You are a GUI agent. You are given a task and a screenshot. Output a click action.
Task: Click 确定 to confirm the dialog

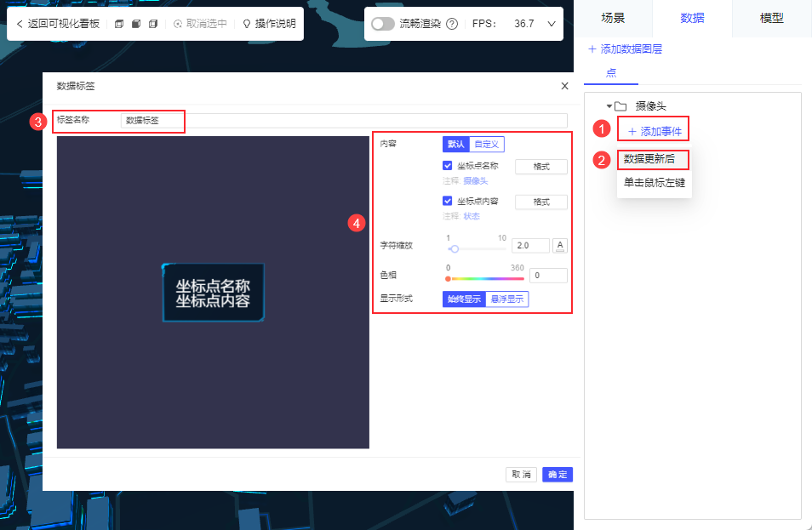(x=558, y=475)
